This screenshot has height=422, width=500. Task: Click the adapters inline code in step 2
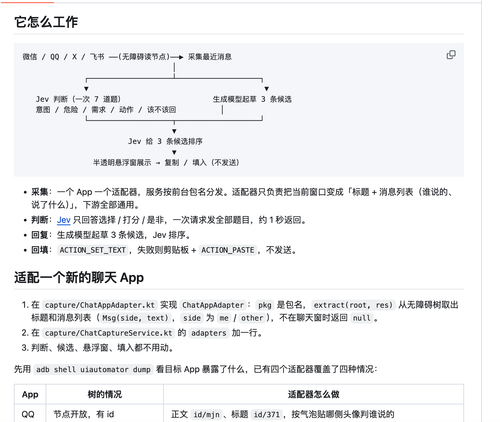tap(209, 333)
